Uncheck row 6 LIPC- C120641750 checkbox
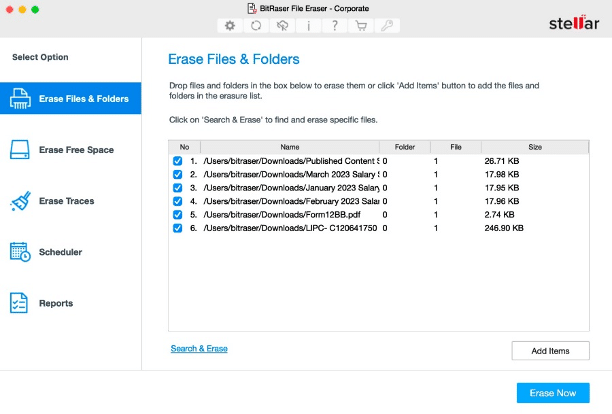The height and width of the screenshot is (414, 612). tap(177, 228)
